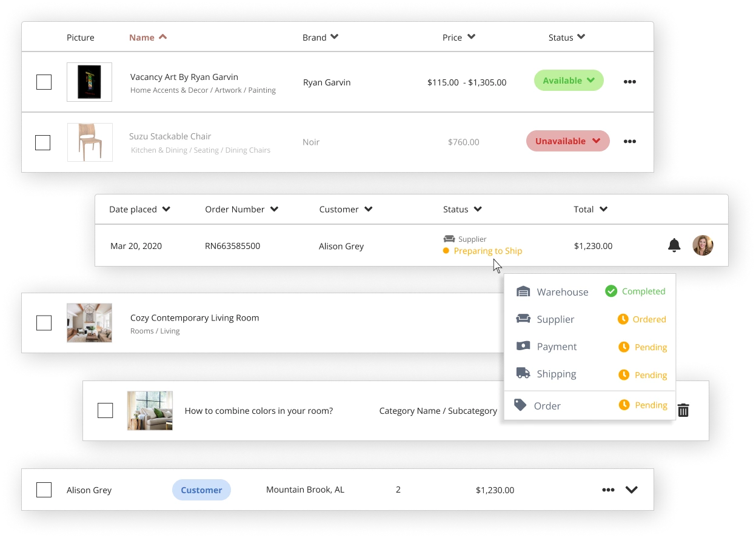Open Price column sort dropdown
Image resolution: width=756 pixels, height=538 pixels.
tap(459, 37)
